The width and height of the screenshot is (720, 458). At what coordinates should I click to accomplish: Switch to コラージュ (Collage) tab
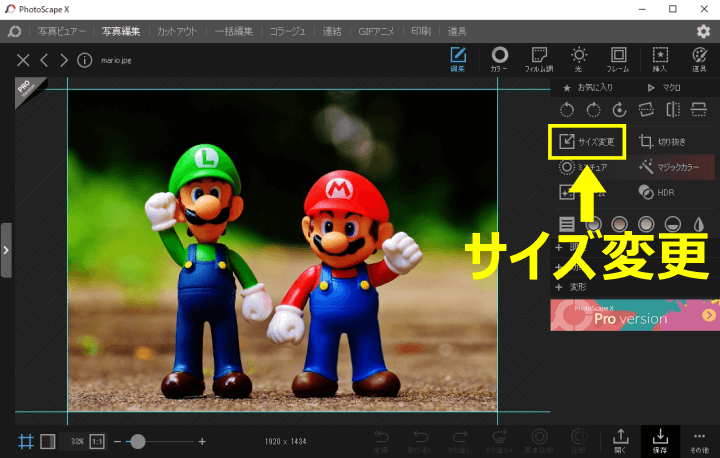pyautogui.click(x=287, y=31)
